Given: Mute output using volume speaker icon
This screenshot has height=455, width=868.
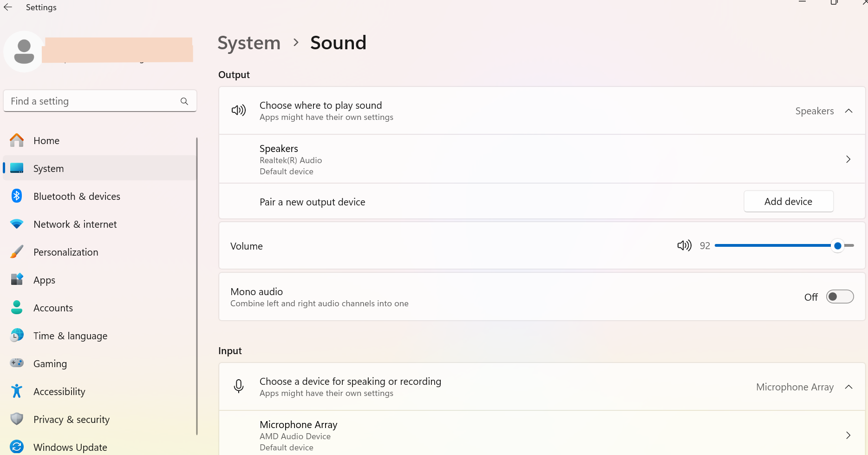Looking at the screenshot, I should tap(684, 246).
